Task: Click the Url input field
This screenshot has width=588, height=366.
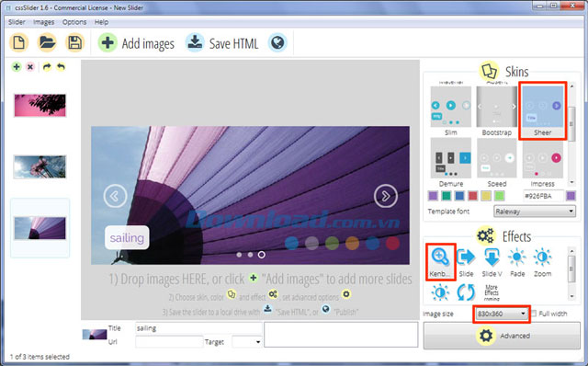Action: pyautogui.click(x=169, y=341)
